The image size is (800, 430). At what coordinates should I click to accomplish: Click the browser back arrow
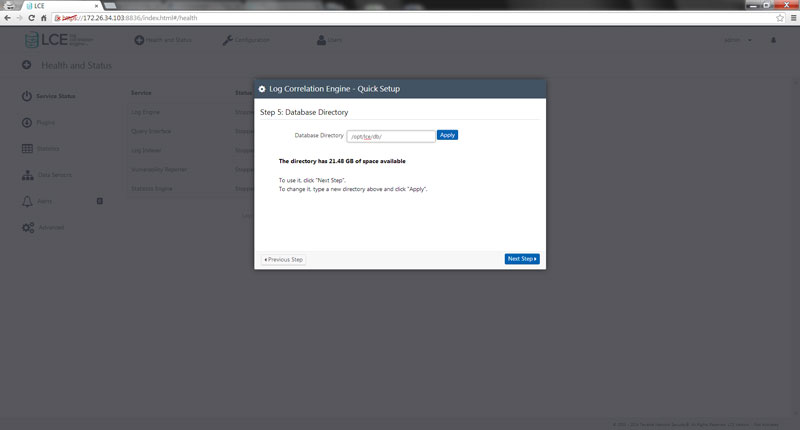7,18
